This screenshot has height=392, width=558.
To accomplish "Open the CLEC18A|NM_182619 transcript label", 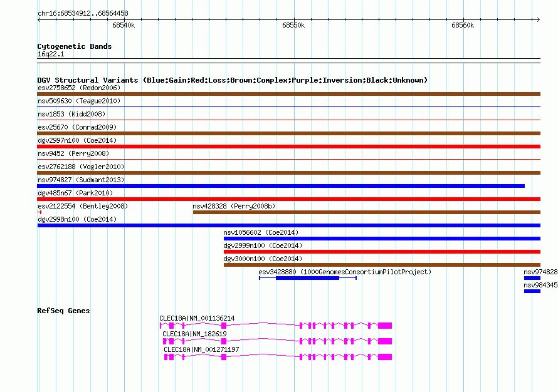I will pyautogui.click(x=194, y=334).
